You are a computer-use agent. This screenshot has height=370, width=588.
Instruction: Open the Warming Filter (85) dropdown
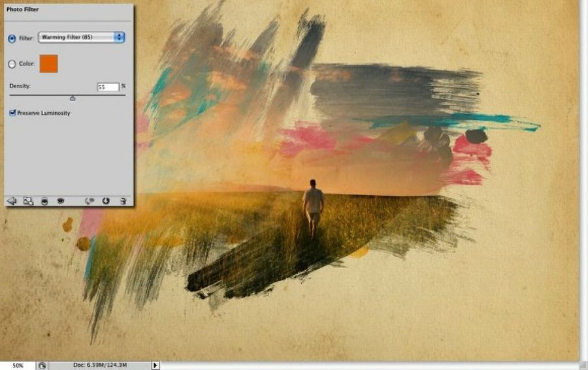pyautogui.click(x=81, y=38)
